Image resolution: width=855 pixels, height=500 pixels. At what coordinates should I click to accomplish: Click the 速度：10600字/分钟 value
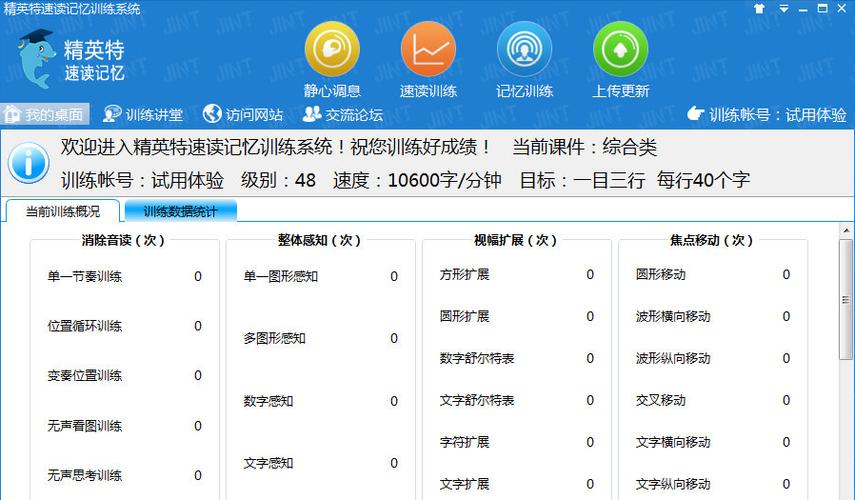pos(417,180)
